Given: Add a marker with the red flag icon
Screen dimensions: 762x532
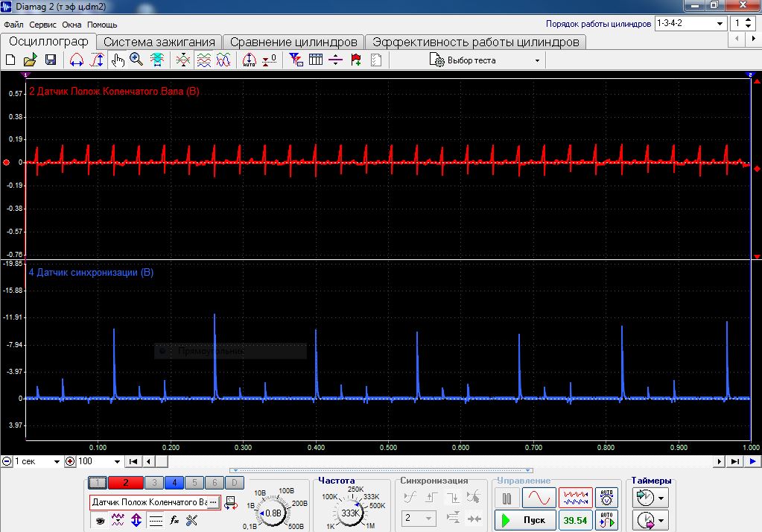Looking at the screenshot, I should (356, 60).
